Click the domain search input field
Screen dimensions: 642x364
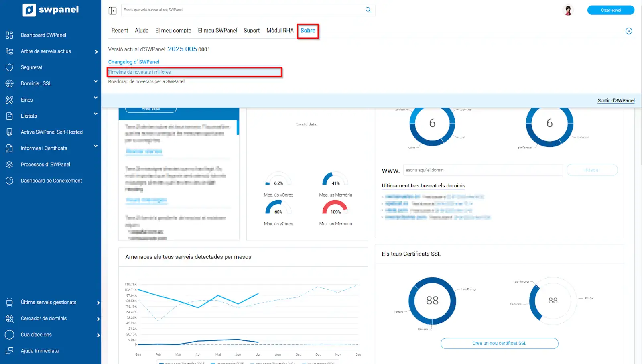point(483,170)
